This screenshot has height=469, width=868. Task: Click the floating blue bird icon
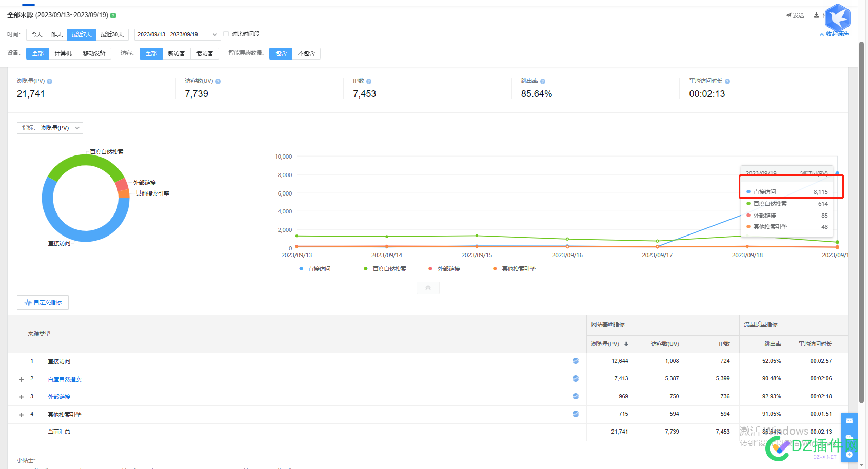(x=838, y=17)
